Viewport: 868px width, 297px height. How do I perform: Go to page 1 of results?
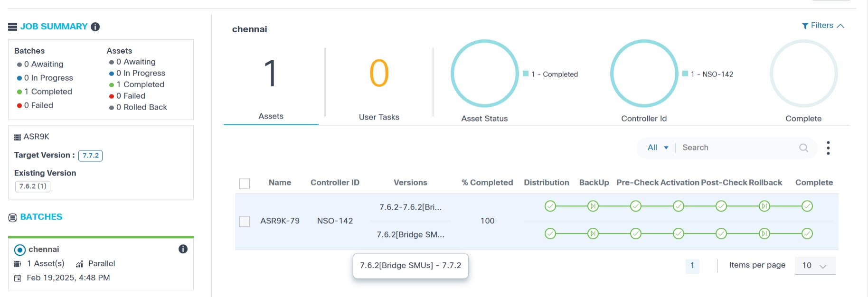pos(692,266)
